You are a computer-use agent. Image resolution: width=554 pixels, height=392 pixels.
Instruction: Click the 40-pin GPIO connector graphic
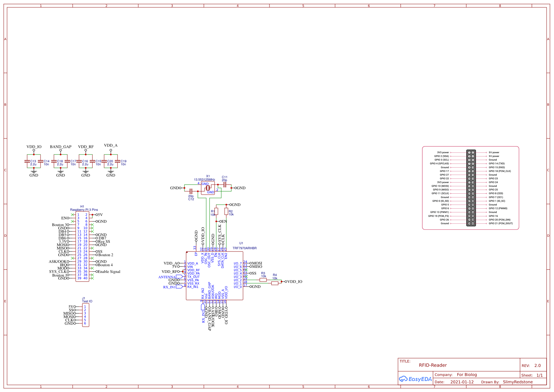pyautogui.click(x=471, y=188)
